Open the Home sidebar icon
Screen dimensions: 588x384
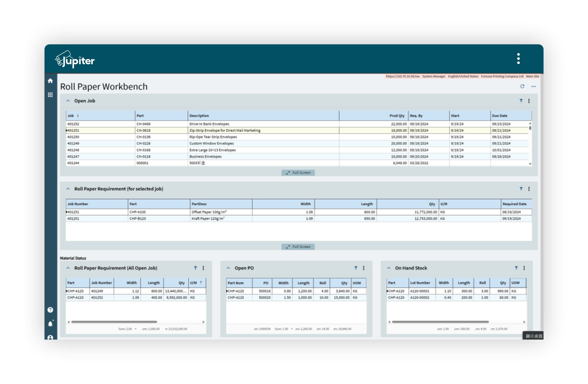pyautogui.click(x=50, y=81)
